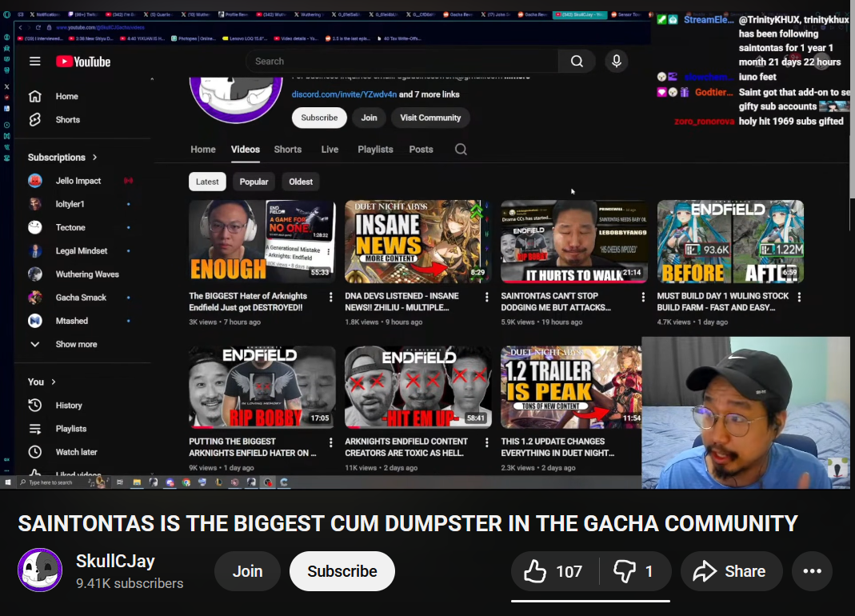
Task: Click the YouTube logo
Action: tap(83, 62)
